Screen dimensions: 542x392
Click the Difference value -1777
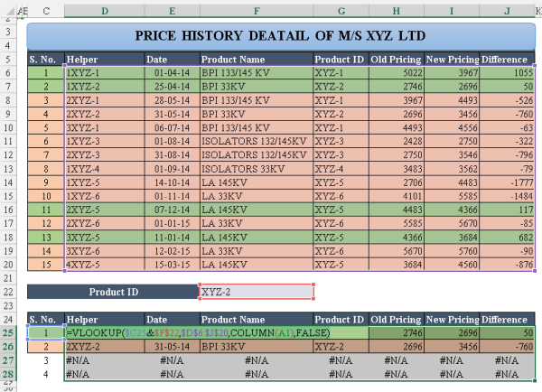pos(507,182)
